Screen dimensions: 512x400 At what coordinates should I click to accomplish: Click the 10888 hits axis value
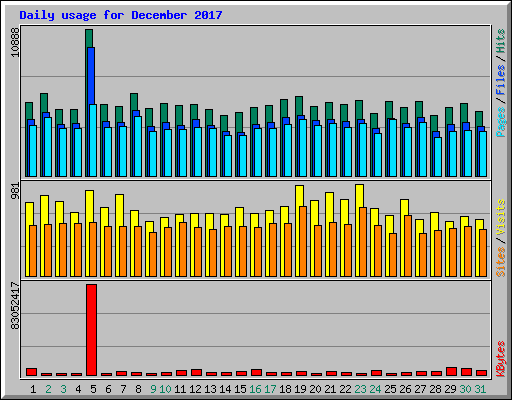tap(15, 42)
